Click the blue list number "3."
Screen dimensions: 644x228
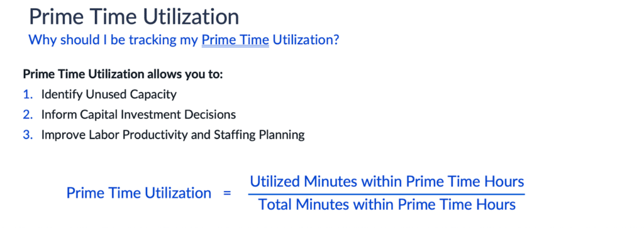pyautogui.click(x=28, y=135)
